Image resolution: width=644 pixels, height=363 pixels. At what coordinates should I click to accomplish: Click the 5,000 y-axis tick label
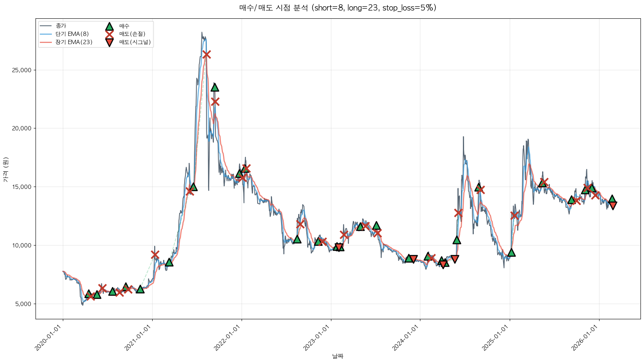coord(23,304)
